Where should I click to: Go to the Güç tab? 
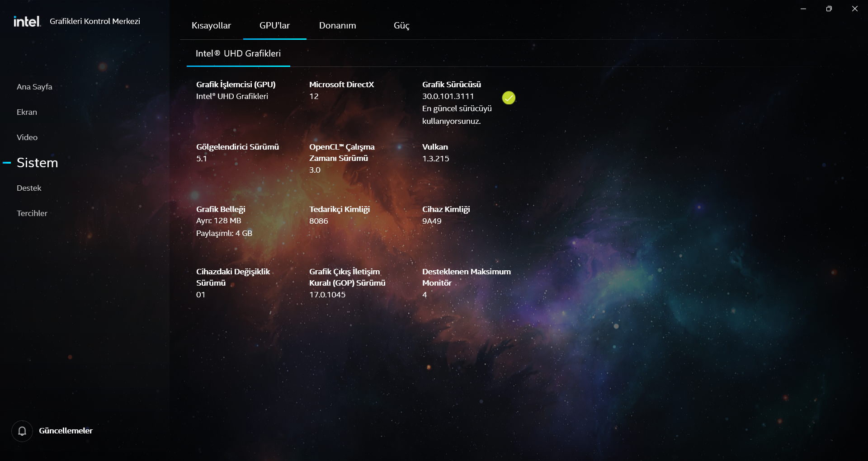point(401,26)
